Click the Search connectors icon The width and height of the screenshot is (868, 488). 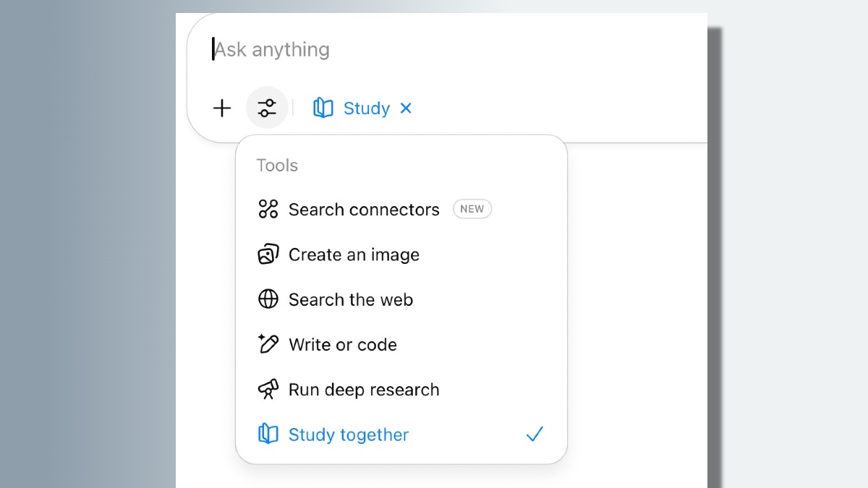[x=268, y=210]
